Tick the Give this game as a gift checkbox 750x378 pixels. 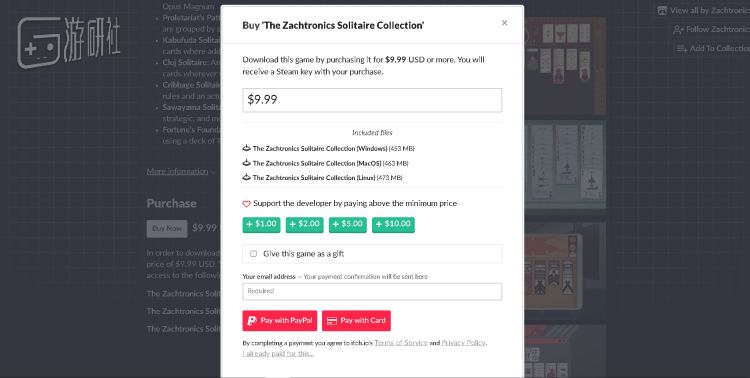tap(254, 254)
